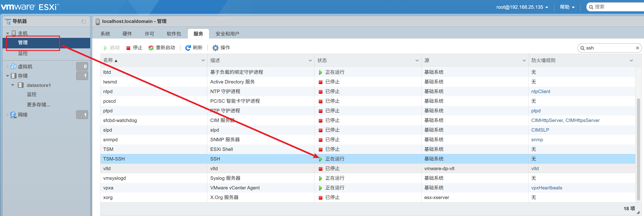Open the snmp firewall rule link
644x216 pixels.
537,140
